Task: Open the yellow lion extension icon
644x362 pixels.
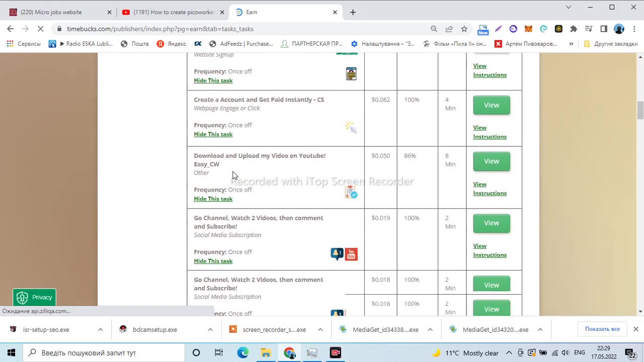Action: point(558,29)
